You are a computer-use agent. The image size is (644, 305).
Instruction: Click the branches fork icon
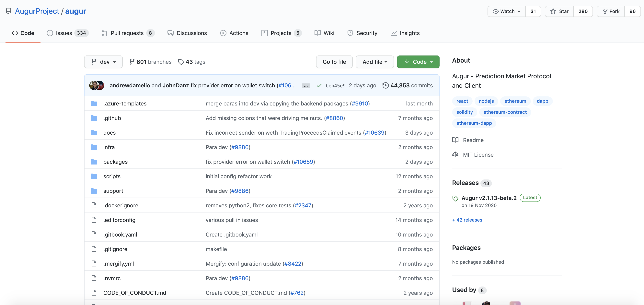(132, 62)
